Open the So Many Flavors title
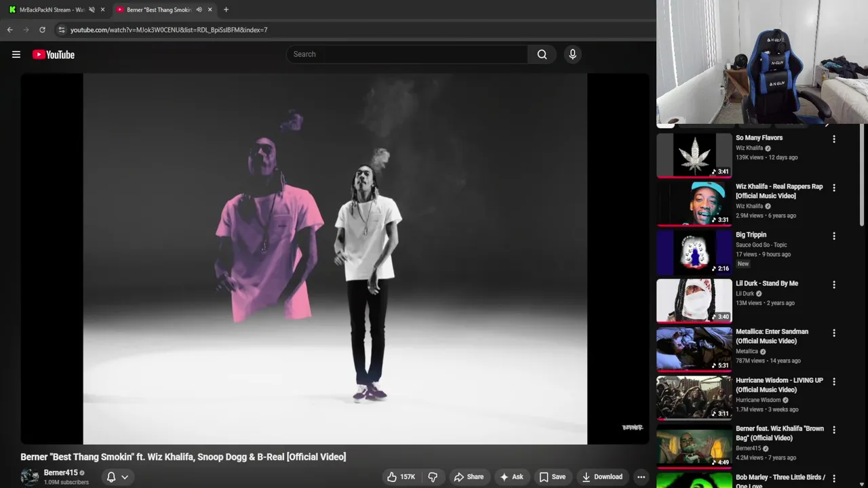This screenshot has height=488, width=868. [x=759, y=138]
